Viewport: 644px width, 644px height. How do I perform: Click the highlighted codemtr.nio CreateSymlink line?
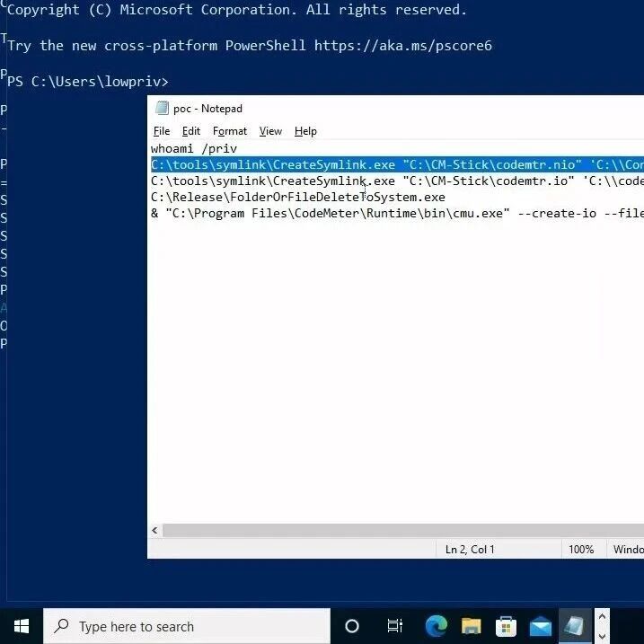coord(397,164)
